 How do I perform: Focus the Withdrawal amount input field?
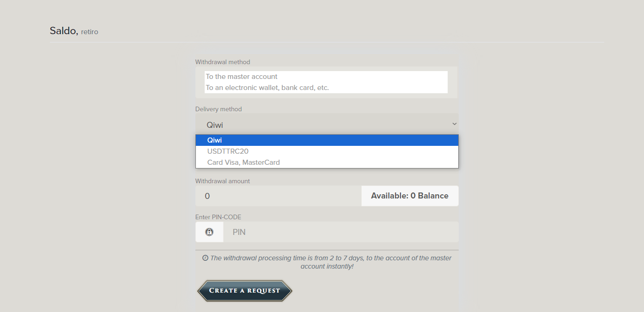278,196
